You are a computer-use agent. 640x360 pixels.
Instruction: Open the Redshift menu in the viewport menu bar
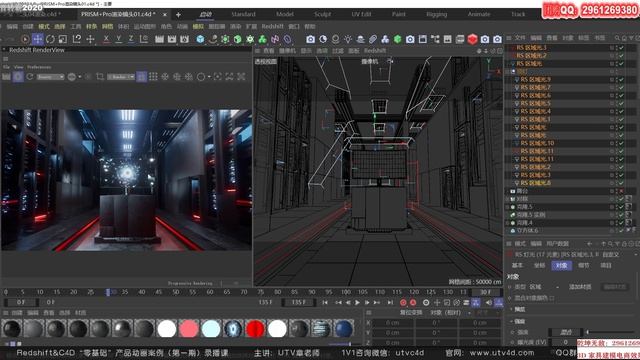tap(375, 51)
